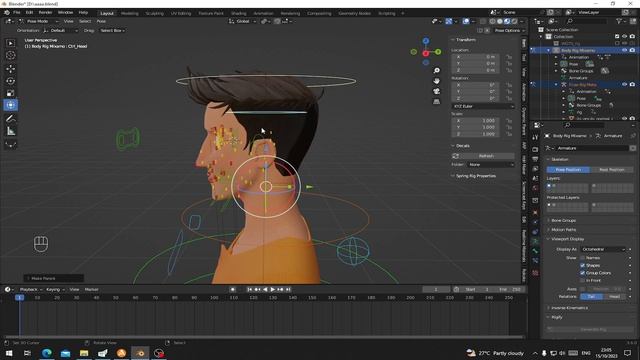Open Microsoft Edge from the taskbar
This screenshot has width=640, height=360.
[47, 353]
